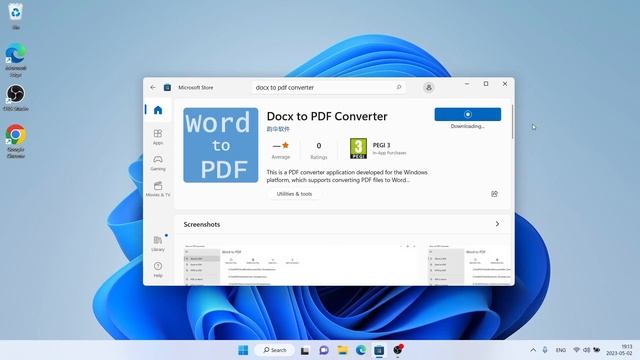Click the search magnifier icon
640x360 pixels.
click(399, 87)
